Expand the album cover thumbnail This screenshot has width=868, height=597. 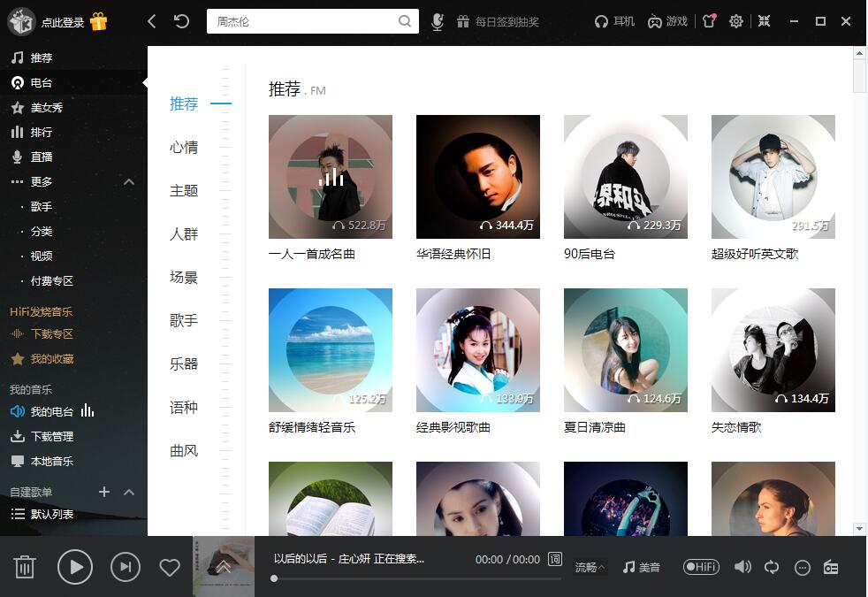[x=224, y=566]
